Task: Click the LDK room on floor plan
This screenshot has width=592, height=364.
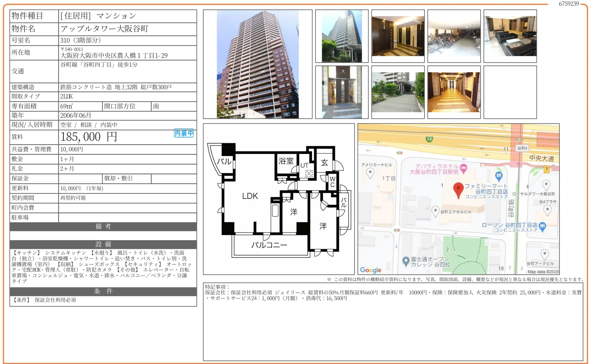Action: [x=250, y=196]
